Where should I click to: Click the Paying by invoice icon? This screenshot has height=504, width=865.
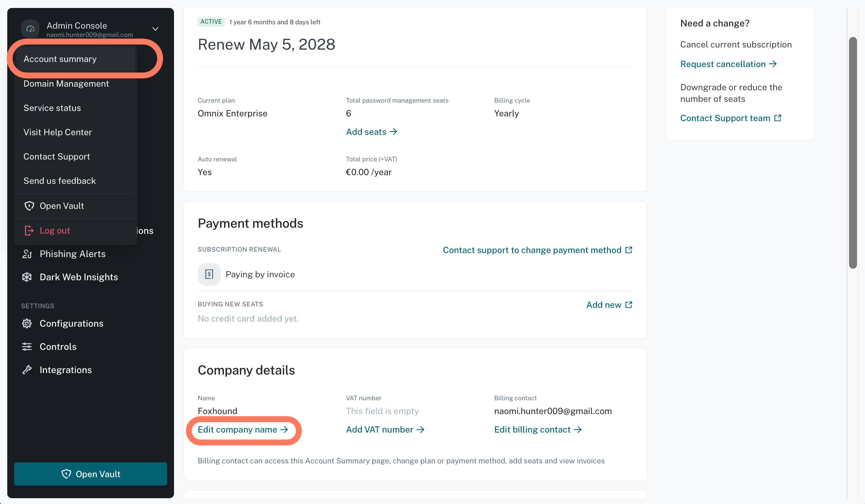pyautogui.click(x=209, y=274)
